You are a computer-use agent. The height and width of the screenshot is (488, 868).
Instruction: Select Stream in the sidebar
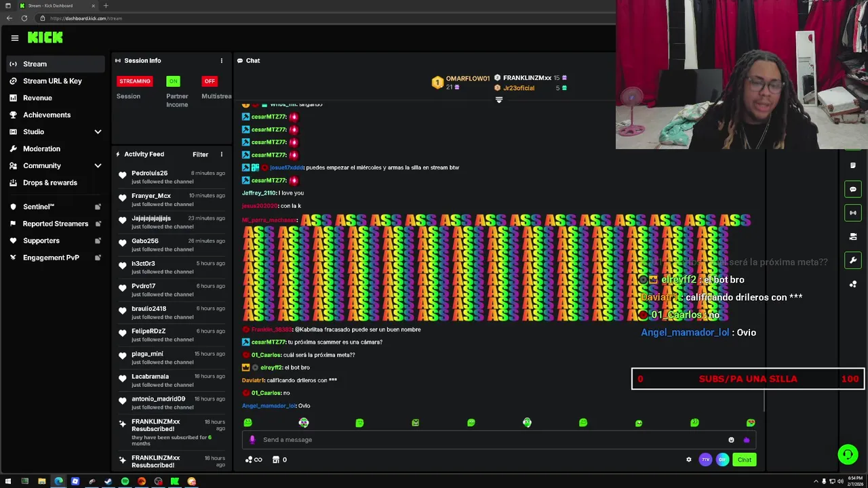[56, 64]
